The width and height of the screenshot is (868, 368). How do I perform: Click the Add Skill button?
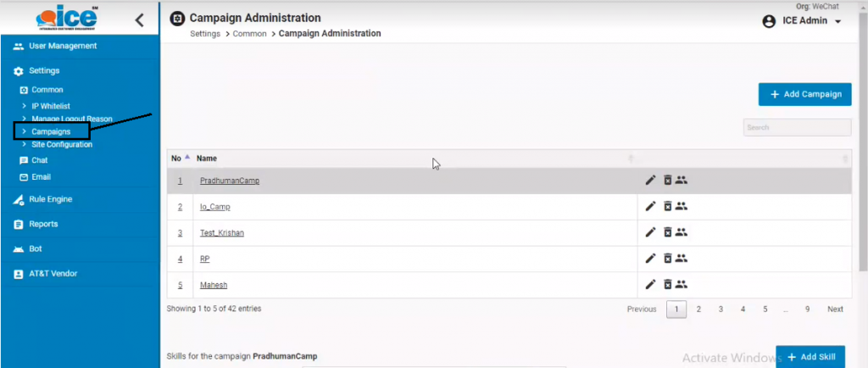[x=810, y=357]
